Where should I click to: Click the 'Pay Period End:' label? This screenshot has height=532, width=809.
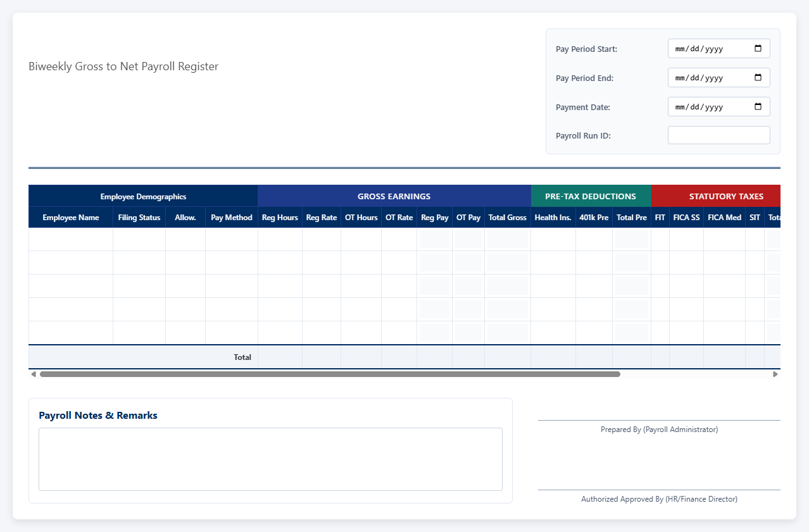tap(585, 78)
